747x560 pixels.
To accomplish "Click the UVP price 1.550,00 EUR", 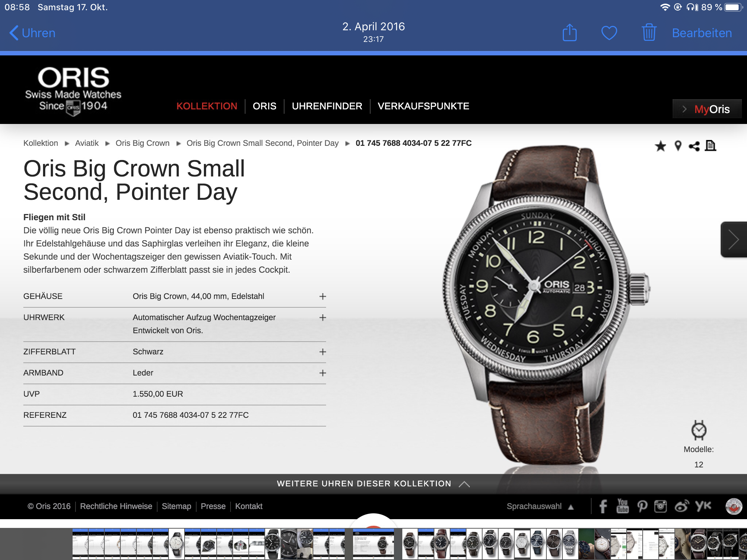I will point(158,394).
